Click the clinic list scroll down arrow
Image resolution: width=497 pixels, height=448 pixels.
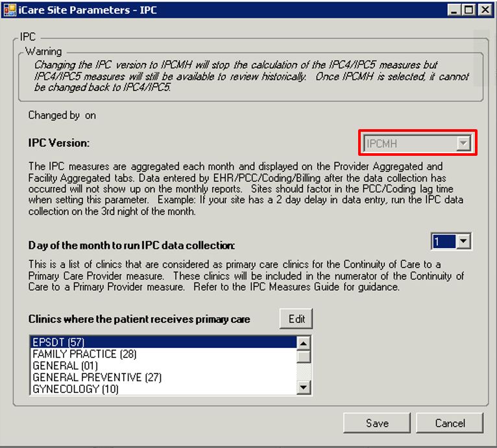point(304,388)
